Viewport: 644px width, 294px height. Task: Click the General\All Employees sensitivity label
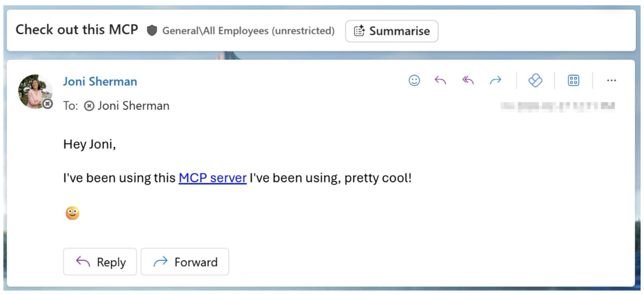pos(248,31)
